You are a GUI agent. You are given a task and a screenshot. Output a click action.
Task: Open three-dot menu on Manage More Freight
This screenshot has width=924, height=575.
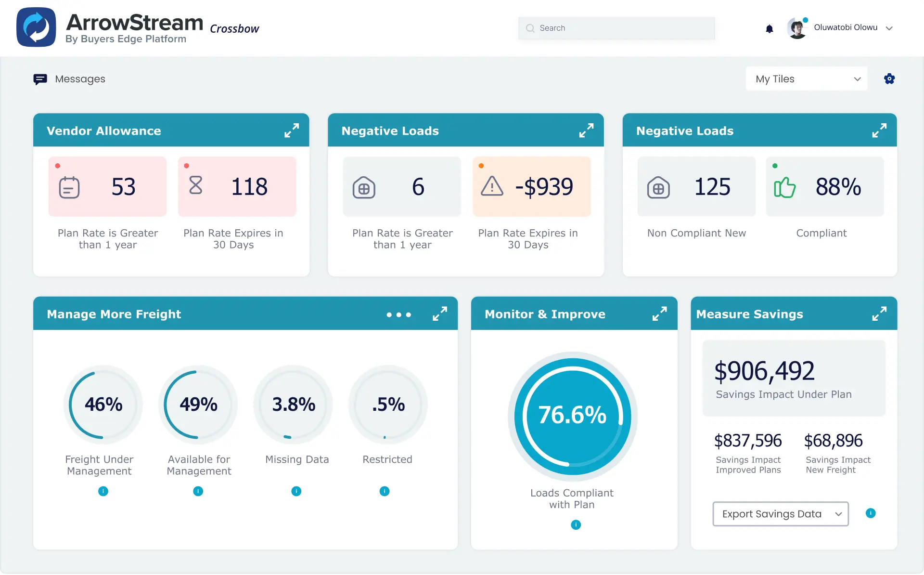[x=398, y=315]
